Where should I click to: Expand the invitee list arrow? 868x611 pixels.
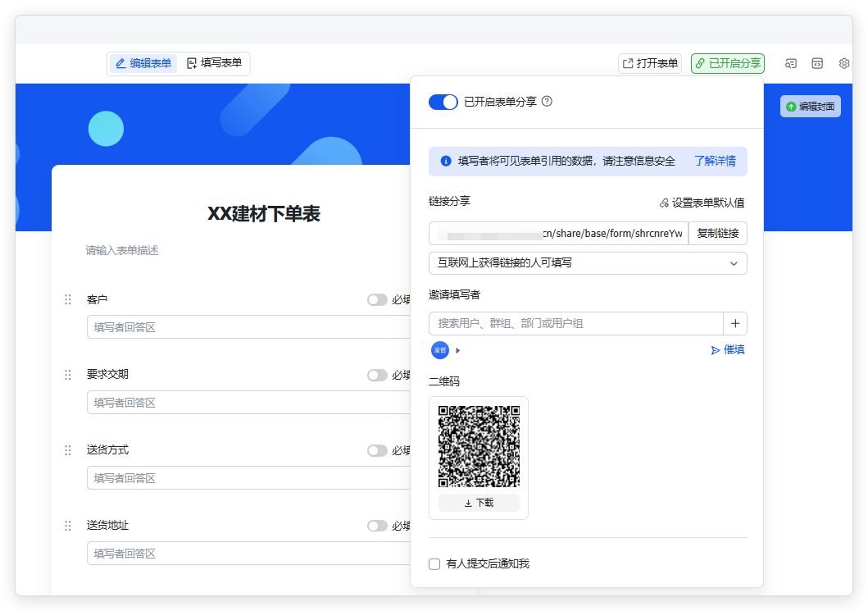click(458, 350)
